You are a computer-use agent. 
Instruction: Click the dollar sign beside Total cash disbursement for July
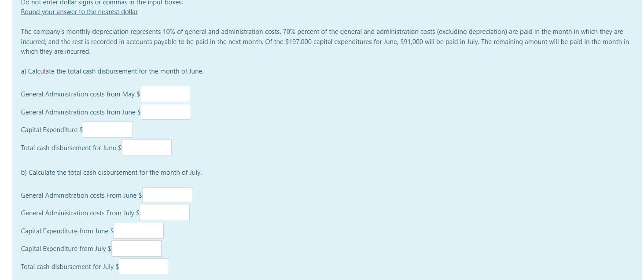point(117,266)
